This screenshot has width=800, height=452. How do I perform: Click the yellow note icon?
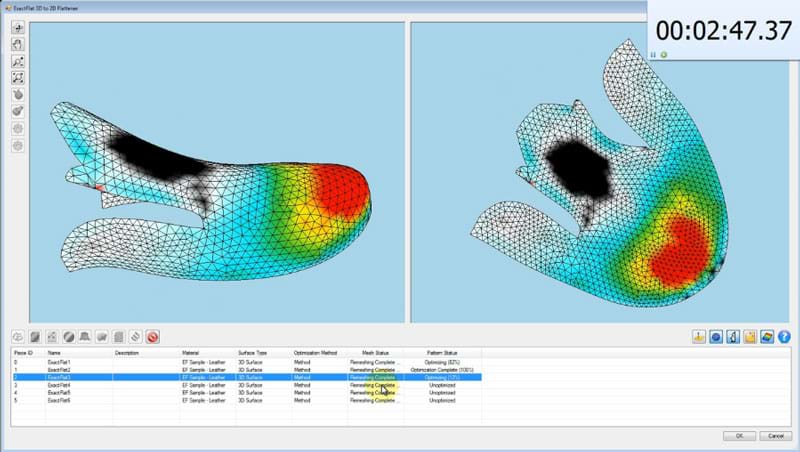coord(749,337)
